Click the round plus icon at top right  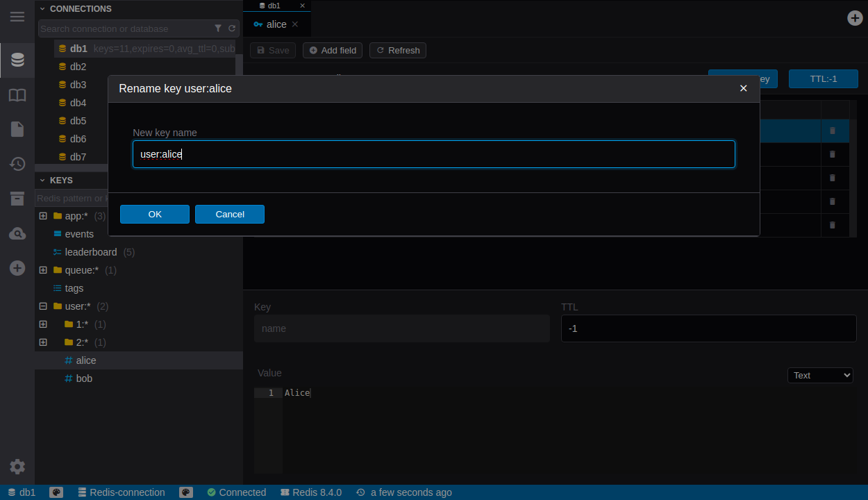[856, 18]
